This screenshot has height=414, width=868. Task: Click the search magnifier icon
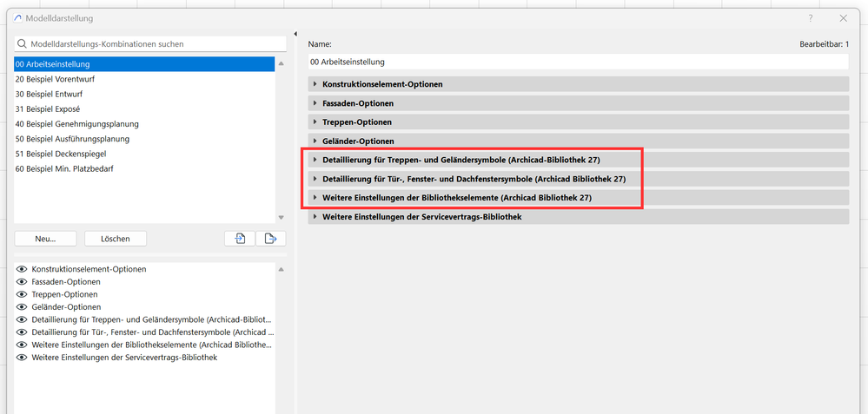(x=22, y=43)
